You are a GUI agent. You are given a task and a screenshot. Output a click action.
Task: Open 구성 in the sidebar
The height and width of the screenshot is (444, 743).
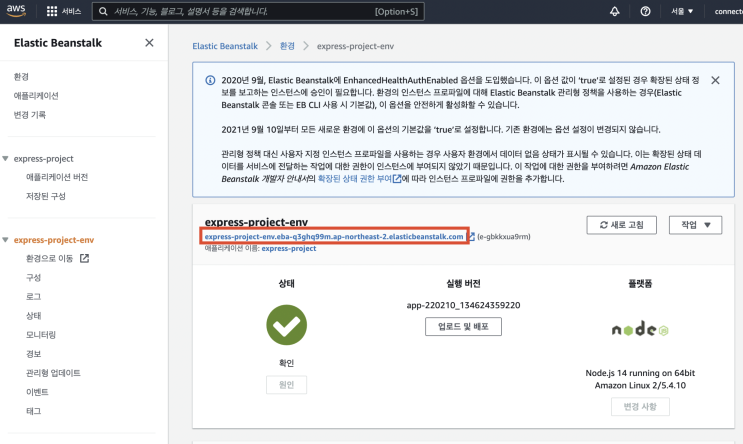33,278
